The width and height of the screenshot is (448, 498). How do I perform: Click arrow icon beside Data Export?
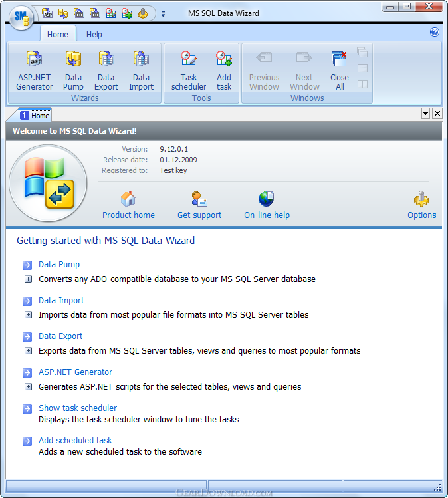click(x=27, y=336)
